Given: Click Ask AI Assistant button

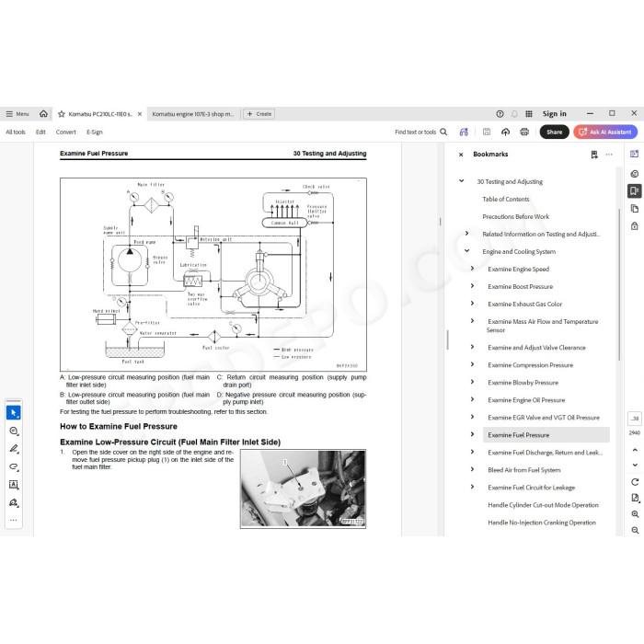Looking at the screenshot, I should click(605, 132).
